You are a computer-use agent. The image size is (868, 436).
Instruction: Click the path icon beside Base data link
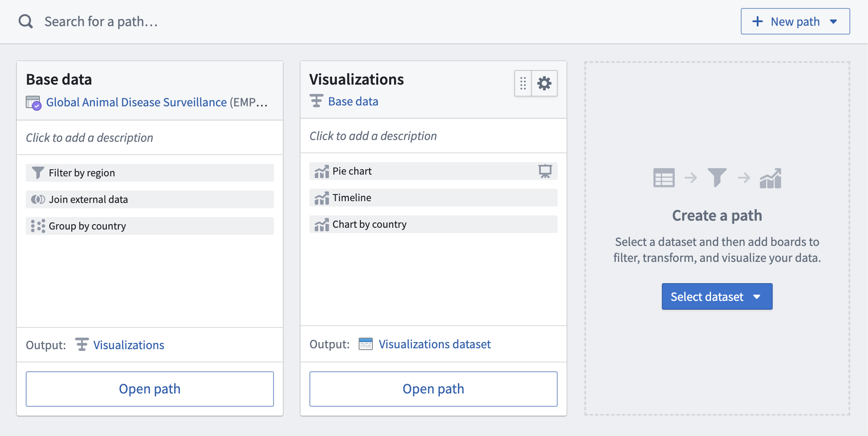(317, 101)
